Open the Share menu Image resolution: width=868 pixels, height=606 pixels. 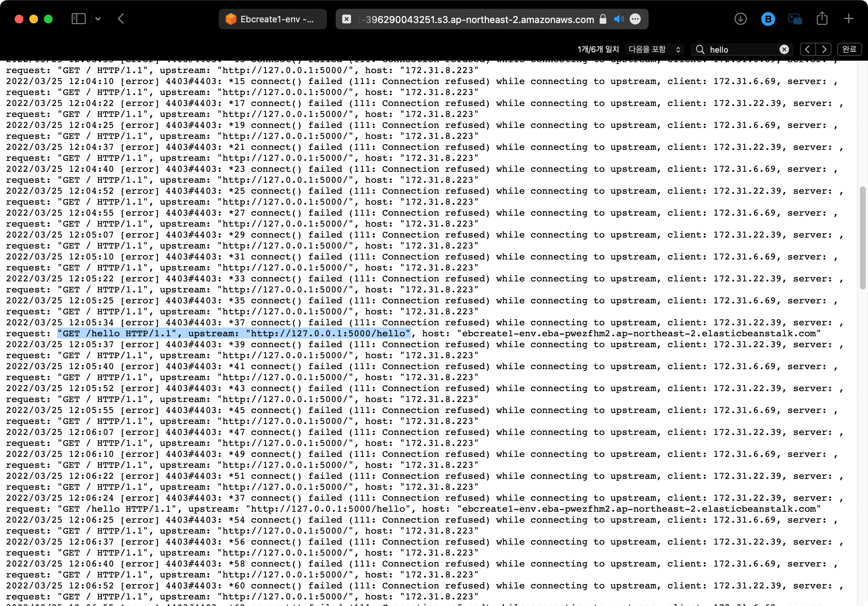click(822, 18)
